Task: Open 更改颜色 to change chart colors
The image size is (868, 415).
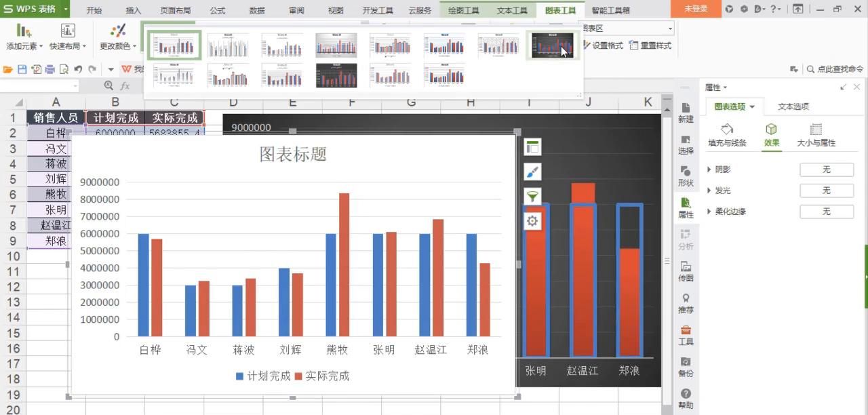Action: 117,34
